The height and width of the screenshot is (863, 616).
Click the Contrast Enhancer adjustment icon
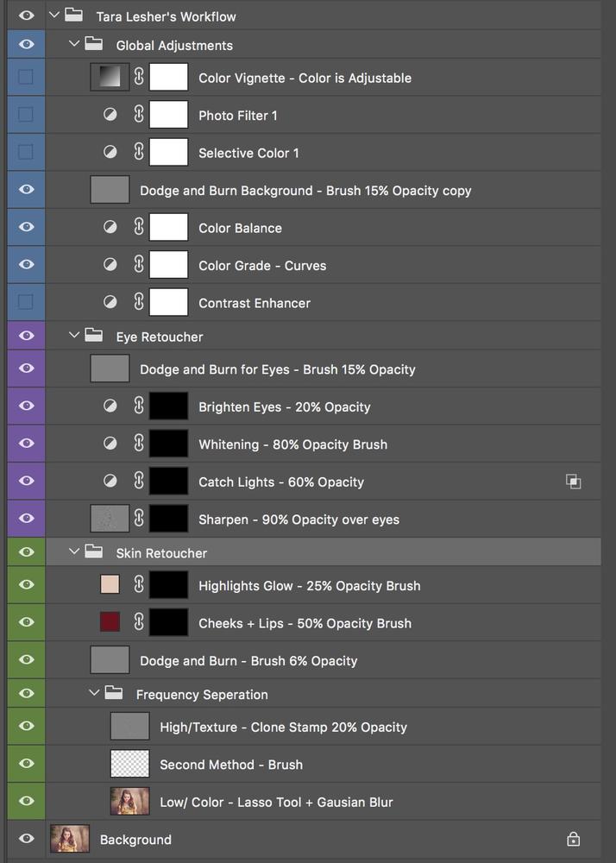pyautogui.click(x=110, y=301)
